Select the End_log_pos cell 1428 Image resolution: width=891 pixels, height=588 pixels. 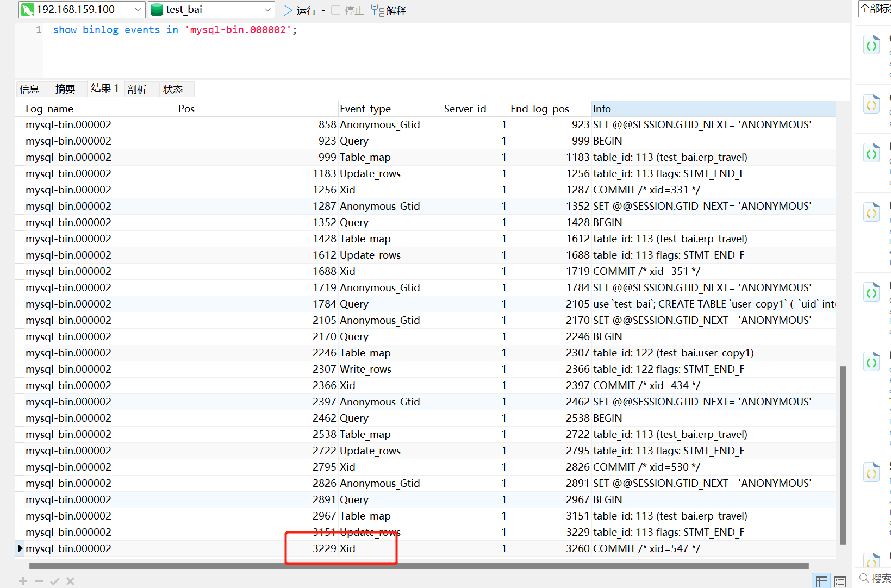[550, 222]
